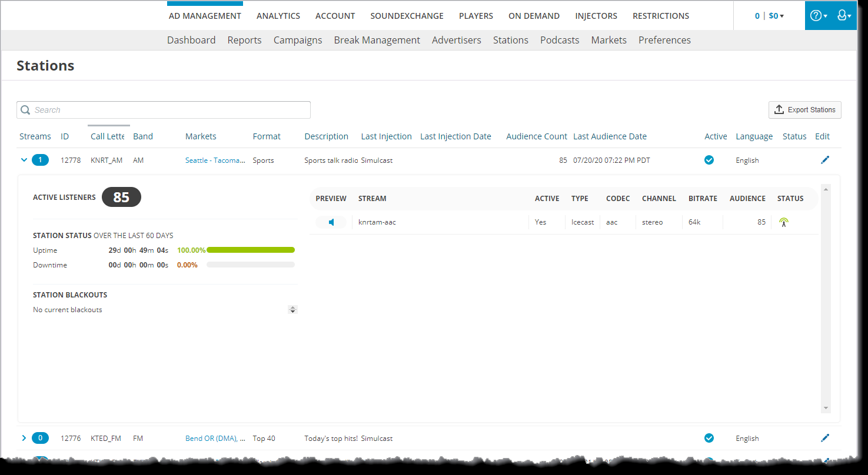Toggle active checkmark for KTED_FM
This screenshot has height=475, width=868.
(x=709, y=438)
